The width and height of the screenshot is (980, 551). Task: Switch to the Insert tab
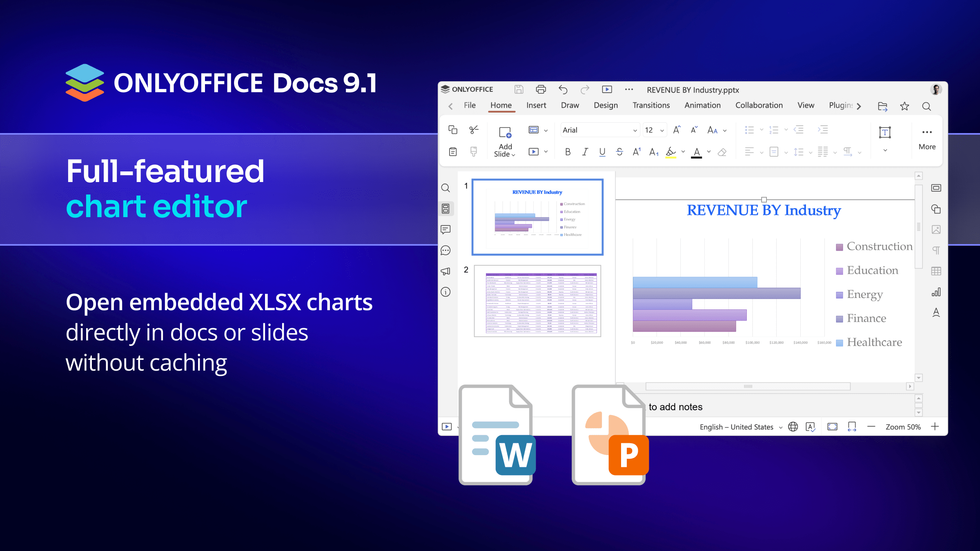536,105
